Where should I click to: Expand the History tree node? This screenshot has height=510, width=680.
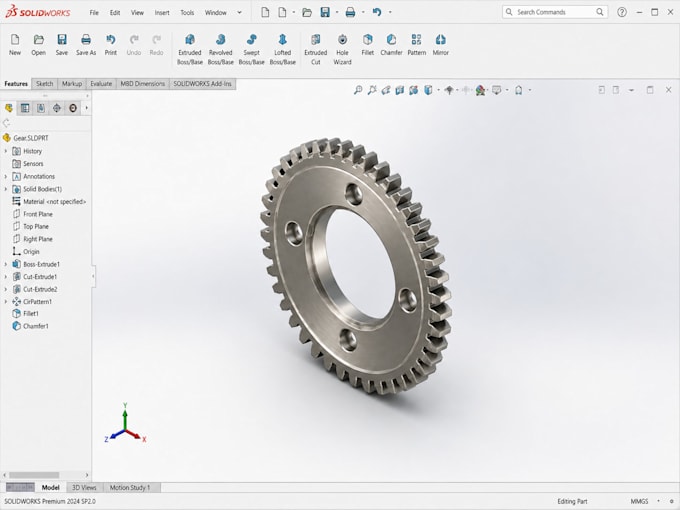[x=6, y=151]
